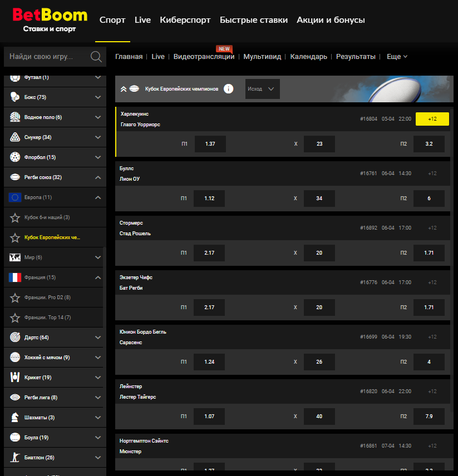
Task: Click the rugby union ball icon
Action: coord(15,177)
